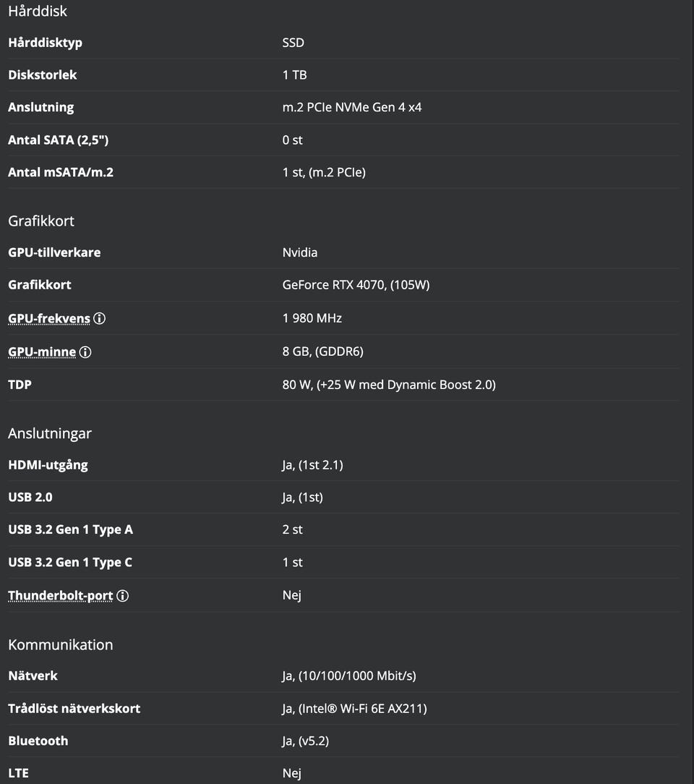Click the GeForce RTX 4070 value

(356, 285)
